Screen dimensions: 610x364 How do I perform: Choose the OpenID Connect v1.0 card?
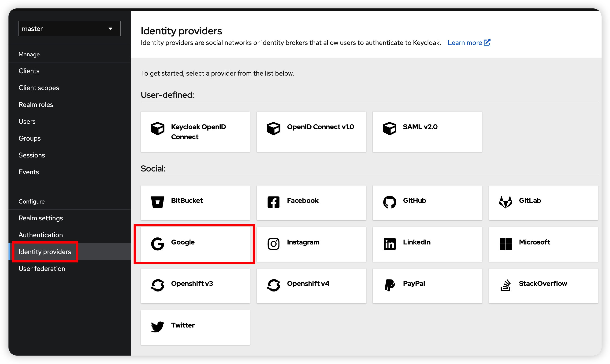[x=311, y=132]
